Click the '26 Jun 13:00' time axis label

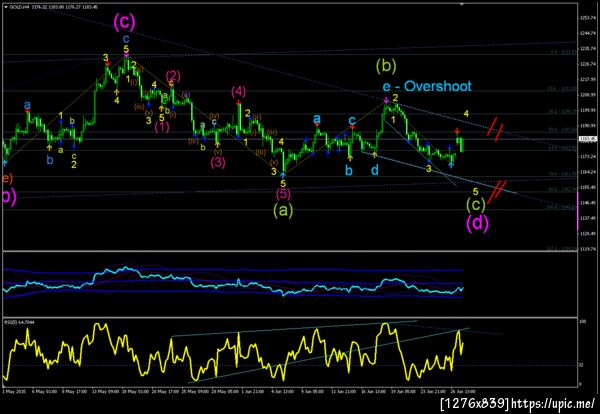coord(464,392)
